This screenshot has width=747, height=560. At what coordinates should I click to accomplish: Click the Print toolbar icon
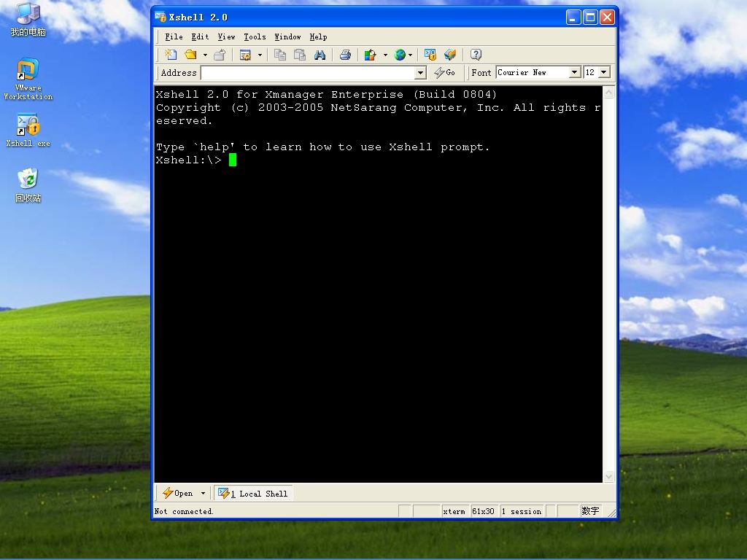[345, 55]
